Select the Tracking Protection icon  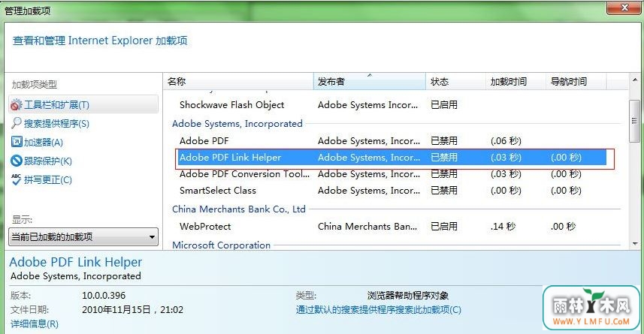click(17, 161)
